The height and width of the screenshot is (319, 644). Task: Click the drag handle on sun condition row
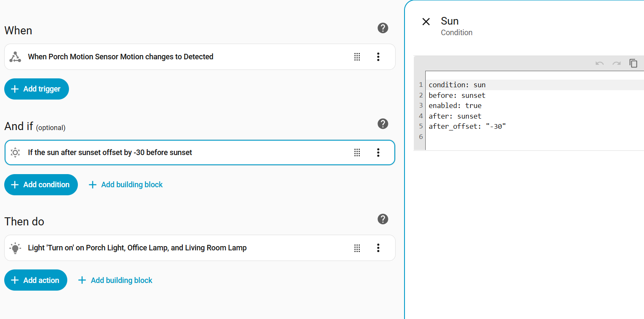(357, 153)
